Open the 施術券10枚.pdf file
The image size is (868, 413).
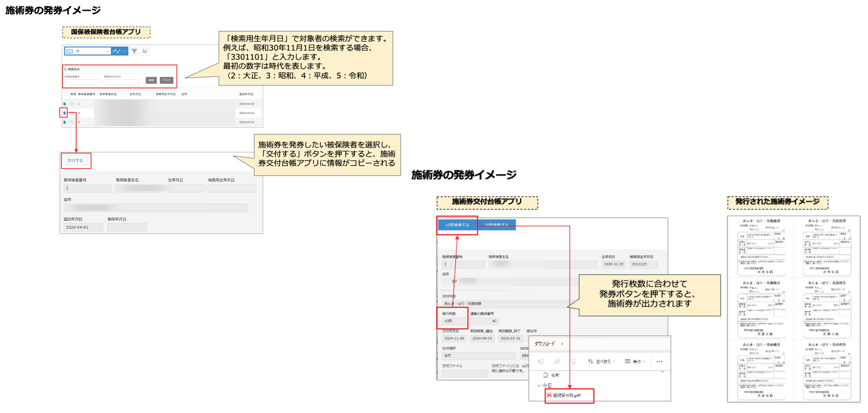(x=567, y=395)
